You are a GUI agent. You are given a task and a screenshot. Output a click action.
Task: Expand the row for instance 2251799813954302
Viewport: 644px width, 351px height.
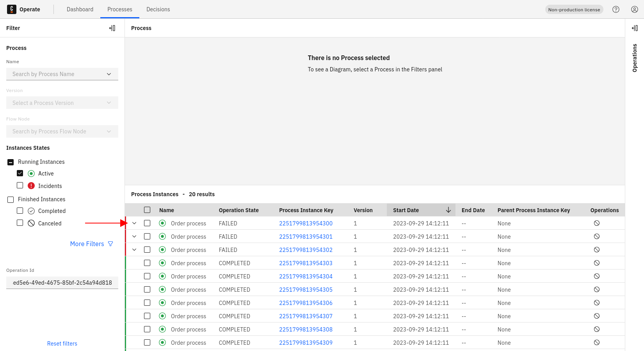(134, 250)
